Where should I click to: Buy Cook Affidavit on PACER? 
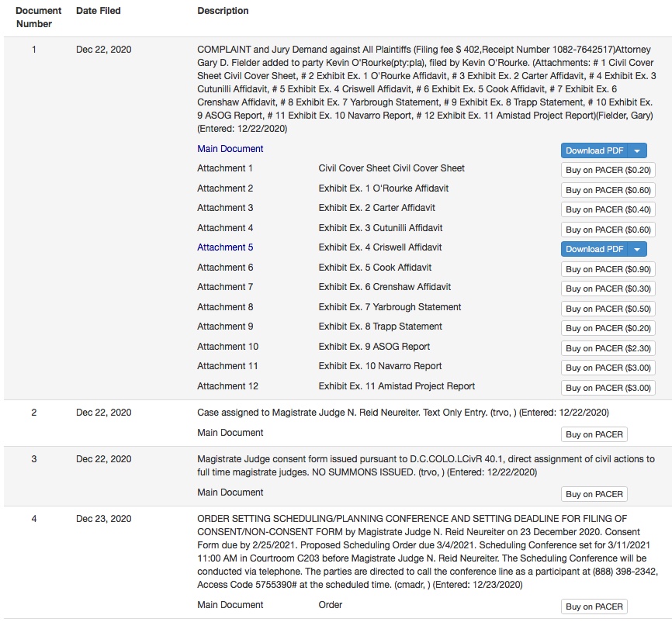608,269
